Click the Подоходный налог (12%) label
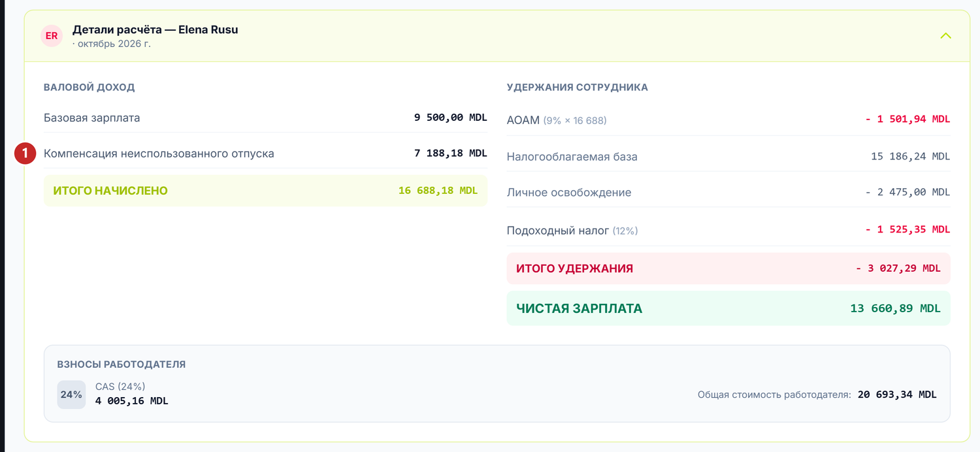This screenshot has width=980, height=452. 572,231
